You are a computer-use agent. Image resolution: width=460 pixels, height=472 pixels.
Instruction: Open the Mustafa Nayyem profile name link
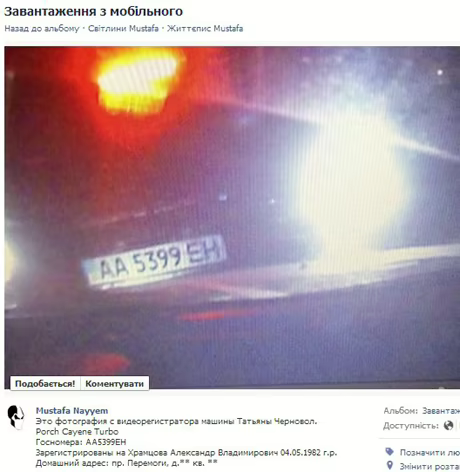point(72,411)
